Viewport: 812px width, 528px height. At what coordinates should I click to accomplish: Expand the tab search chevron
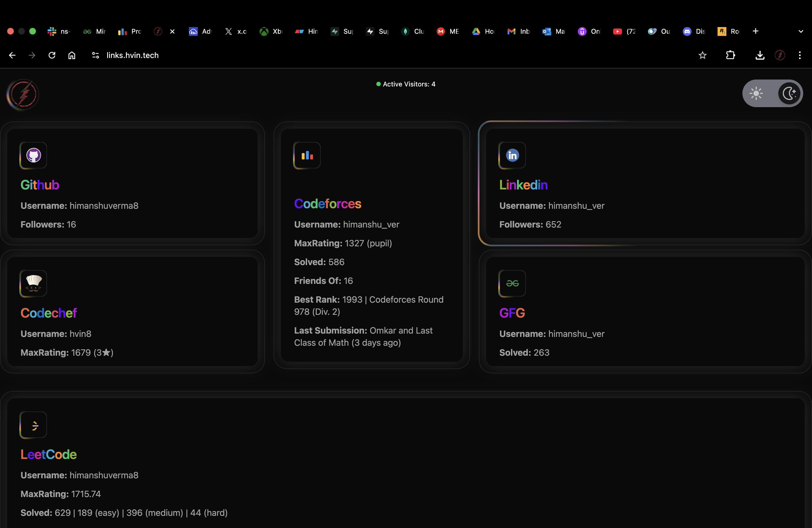click(801, 31)
